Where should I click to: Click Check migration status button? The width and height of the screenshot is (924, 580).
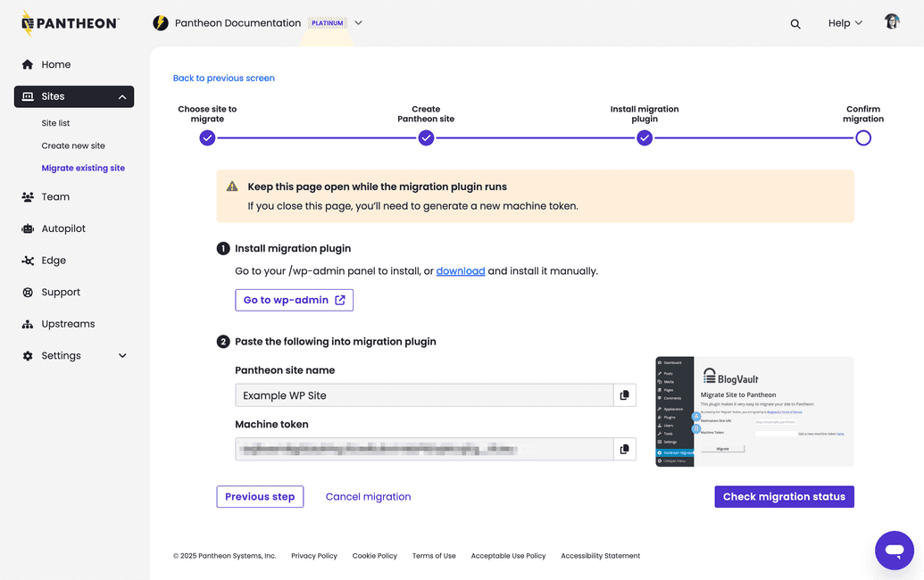[x=784, y=497]
